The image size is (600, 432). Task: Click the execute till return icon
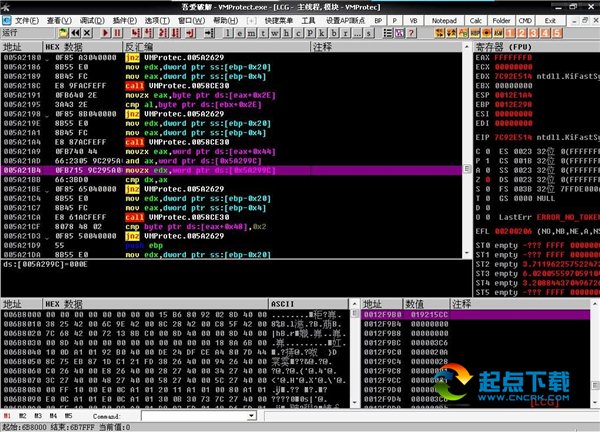(x=191, y=33)
